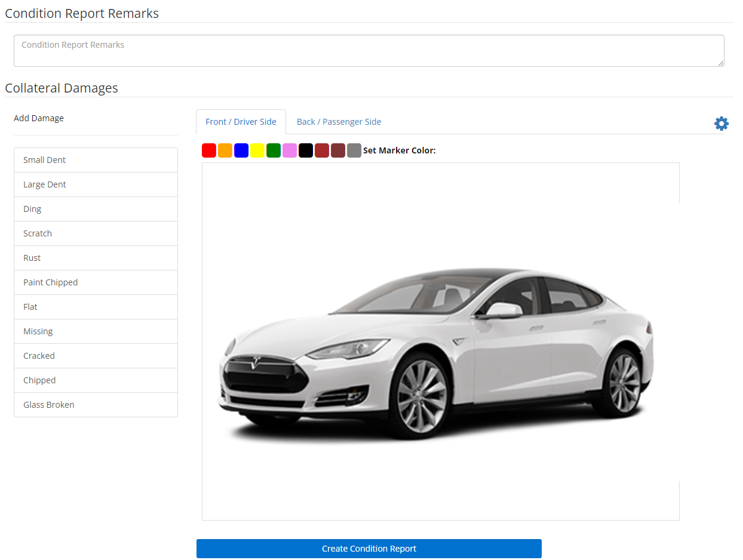Add a Small Dent damage

tap(96, 160)
